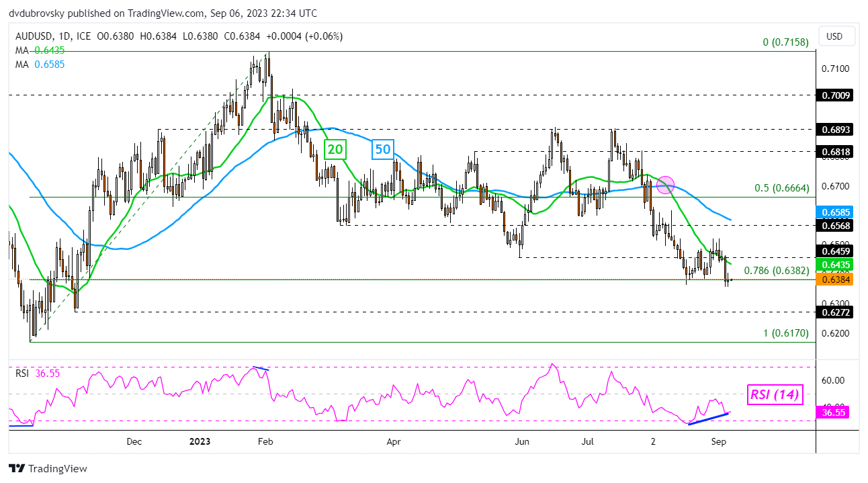The height and width of the screenshot is (483, 868).
Task: Click the 0.7009 price level label
Action: pyautogui.click(x=834, y=95)
